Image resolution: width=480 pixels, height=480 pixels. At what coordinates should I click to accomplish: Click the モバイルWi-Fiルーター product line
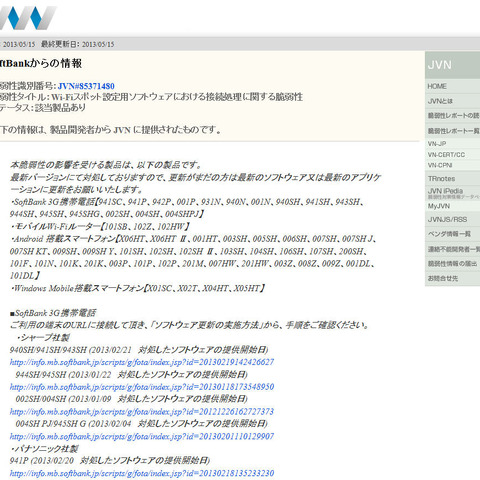100,227
